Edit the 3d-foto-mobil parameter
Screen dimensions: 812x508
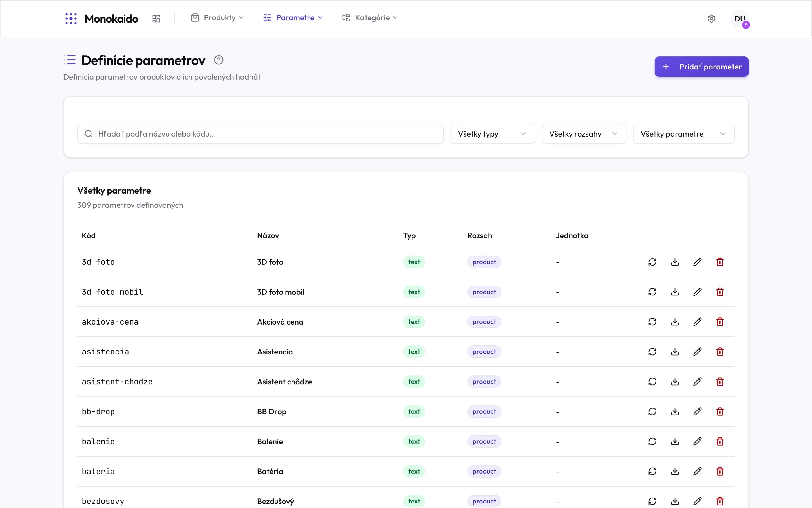point(697,292)
